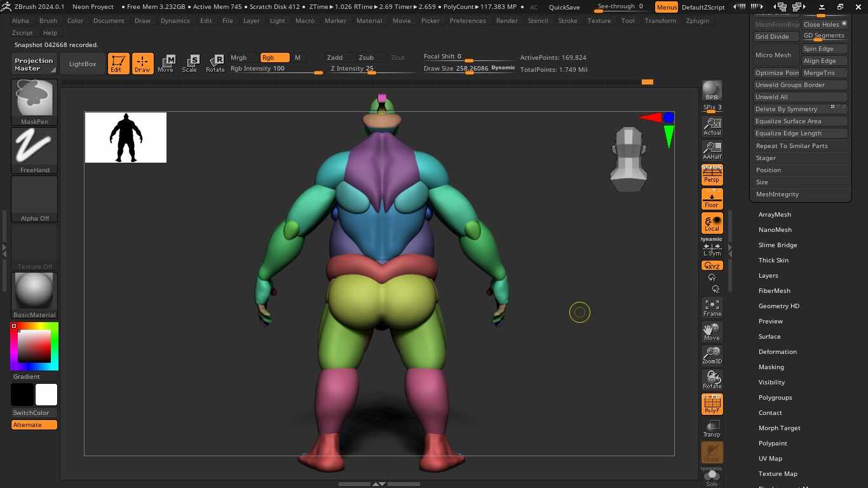The width and height of the screenshot is (868, 488).
Task: Toggle the Floor grid display
Action: 711,198
